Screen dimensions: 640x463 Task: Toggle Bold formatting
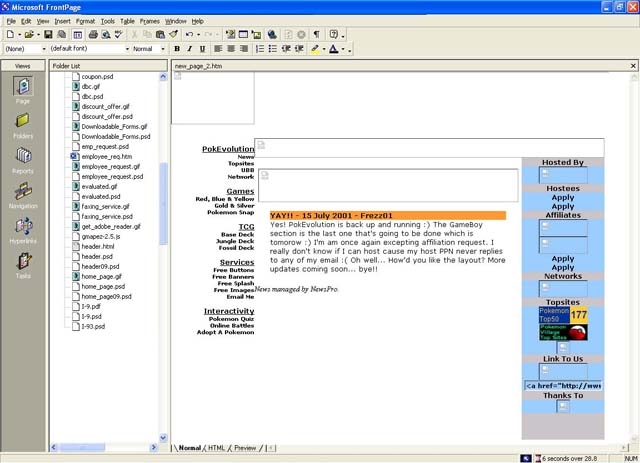click(177, 49)
